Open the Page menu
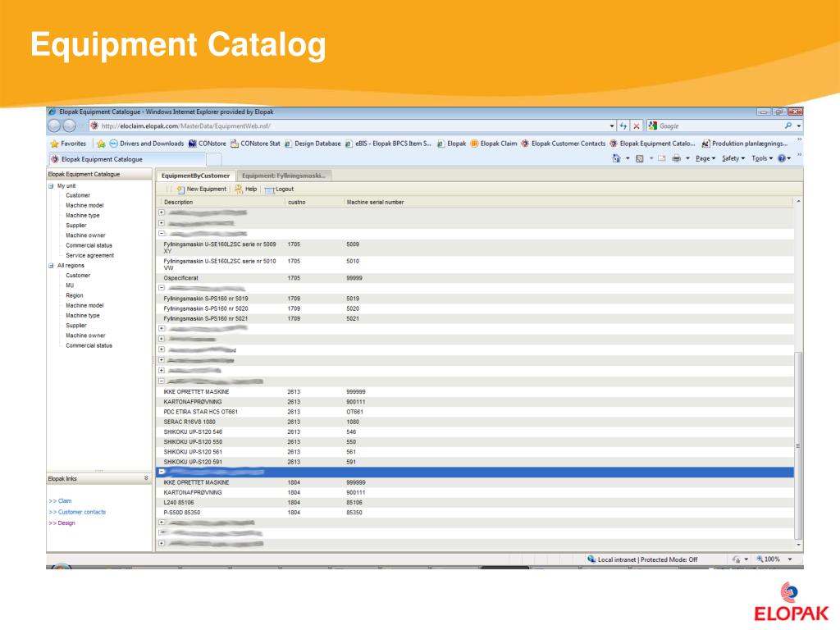This screenshot has width=840, height=630. tap(705, 158)
